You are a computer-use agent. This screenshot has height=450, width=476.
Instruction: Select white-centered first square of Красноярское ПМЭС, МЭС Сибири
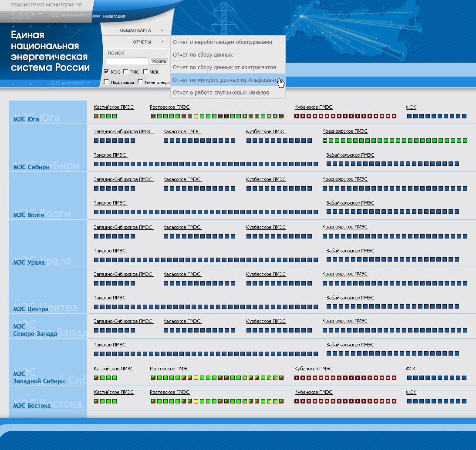pyautogui.click(x=325, y=141)
